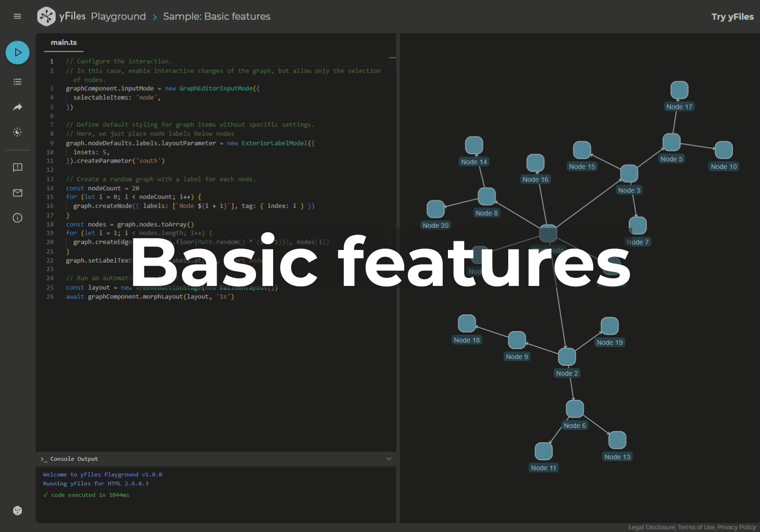Screen dimensions: 760x532
Task: Toggle the light/dark theme icon
Action: [18, 132]
